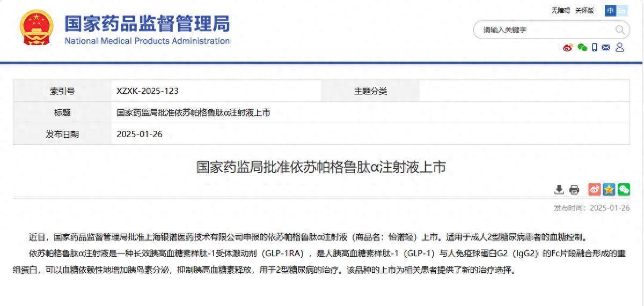The image size is (644, 306).
Task: Share the article to WeChat
Action: (x=624, y=189)
